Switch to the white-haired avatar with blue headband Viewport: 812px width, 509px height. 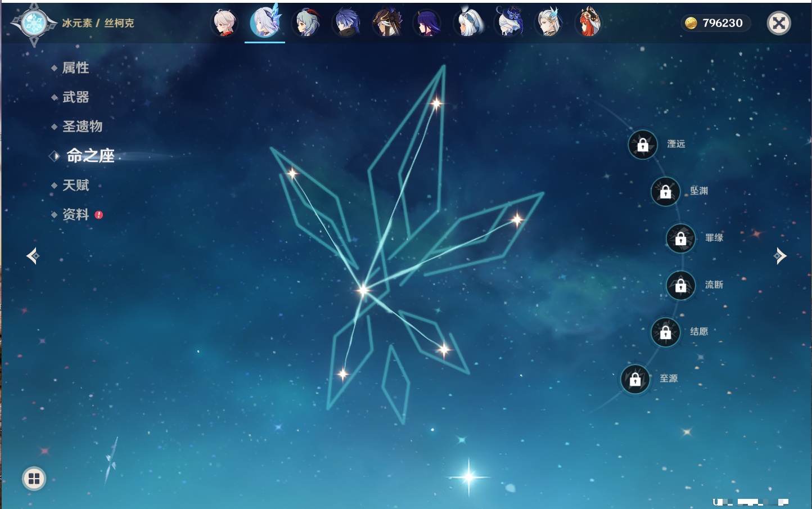coord(468,23)
